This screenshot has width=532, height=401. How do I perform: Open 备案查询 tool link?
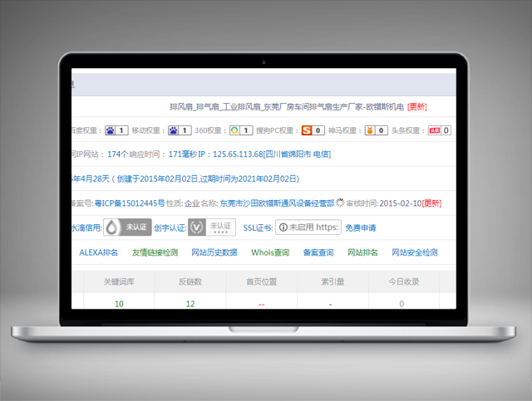(x=318, y=252)
